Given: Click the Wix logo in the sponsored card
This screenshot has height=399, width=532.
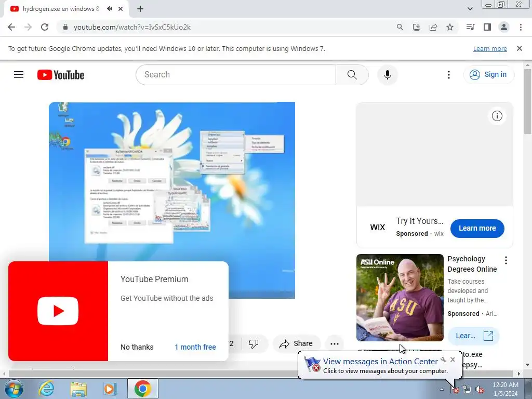Looking at the screenshot, I should tap(378, 228).
